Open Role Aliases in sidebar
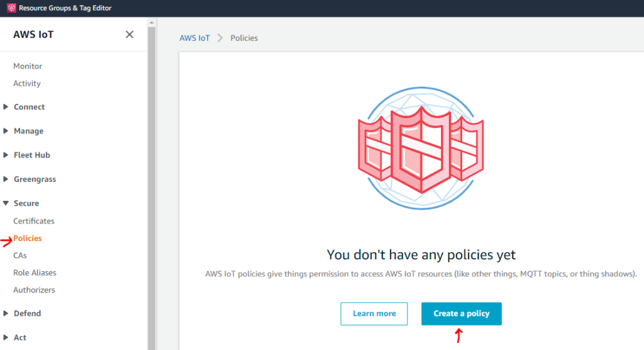644x350 pixels. point(35,273)
